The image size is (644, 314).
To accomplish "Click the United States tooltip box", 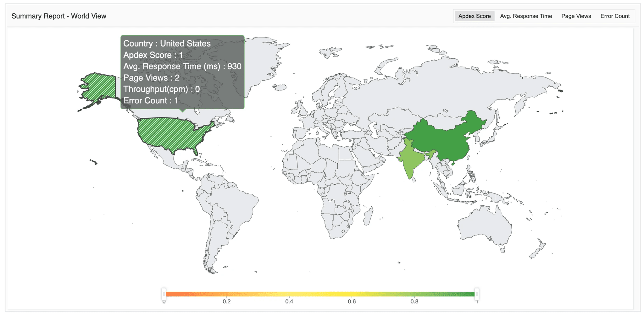I will (182, 72).
